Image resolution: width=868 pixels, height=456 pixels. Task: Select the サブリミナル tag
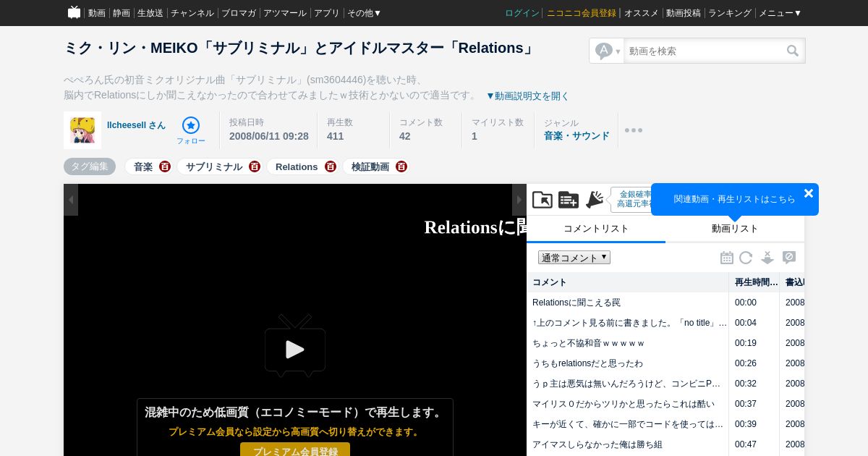coord(214,166)
